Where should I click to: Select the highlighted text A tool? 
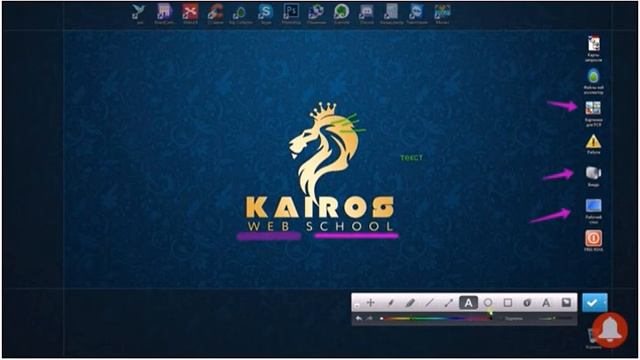point(468,303)
